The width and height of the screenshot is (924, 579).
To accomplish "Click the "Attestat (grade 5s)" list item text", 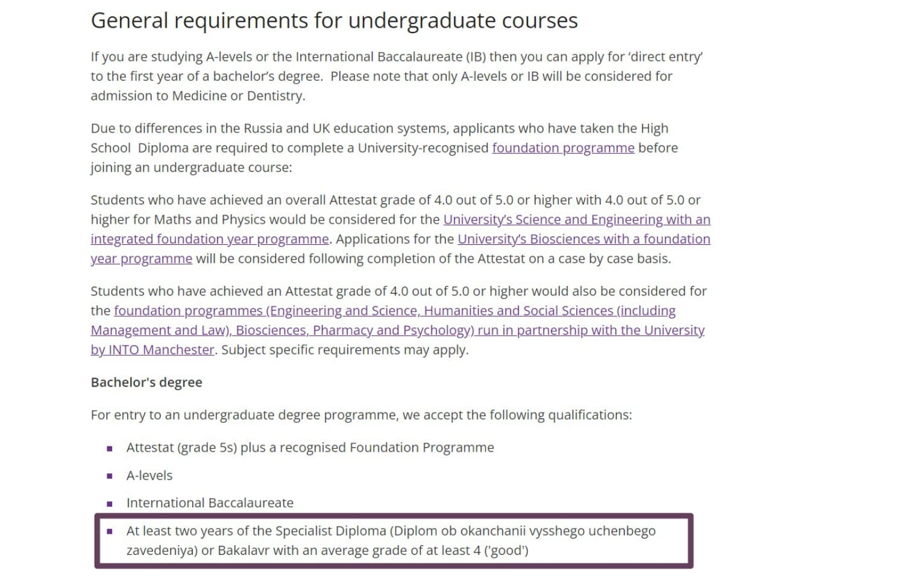I will [x=310, y=448].
